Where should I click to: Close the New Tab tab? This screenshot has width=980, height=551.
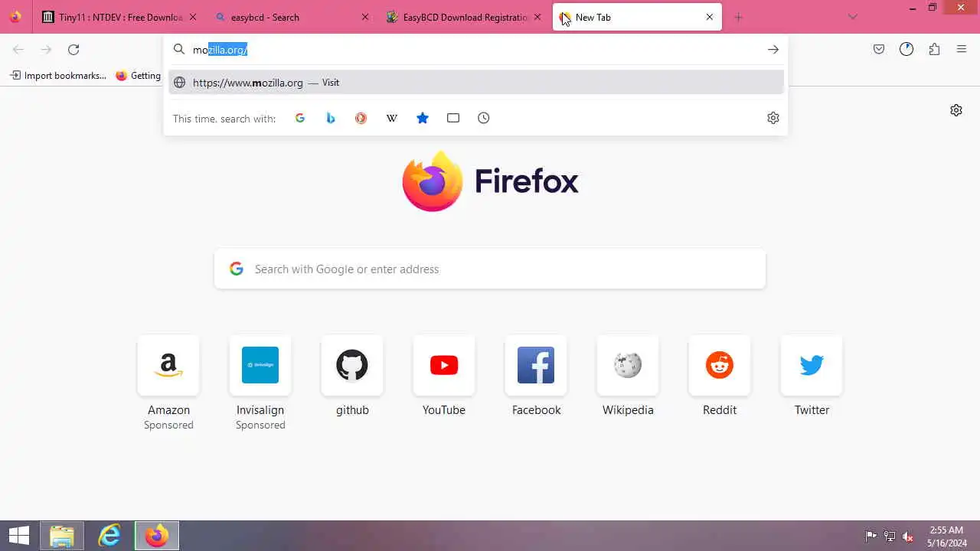pos(710,17)
